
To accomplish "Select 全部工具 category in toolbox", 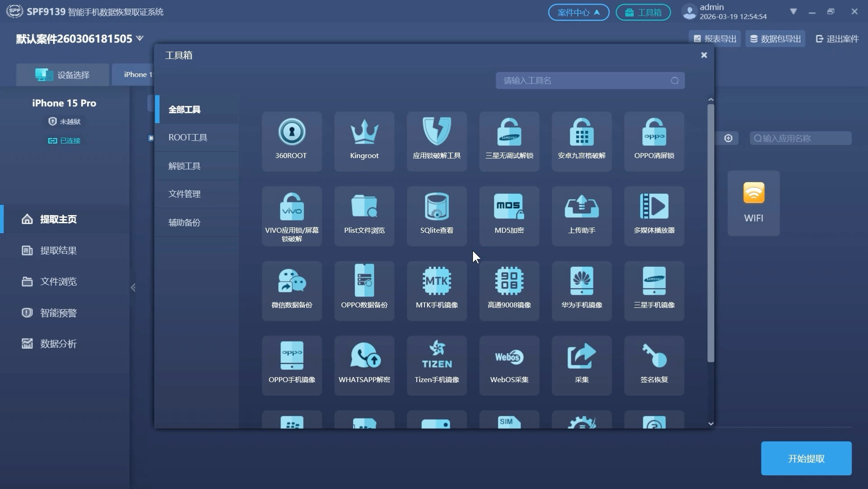I will pos(197,109).
